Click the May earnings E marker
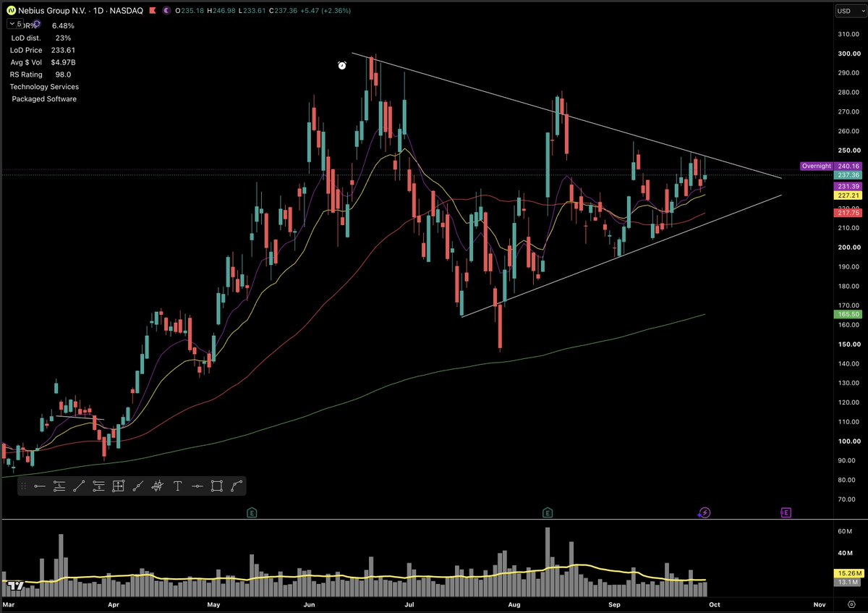The image size is (868, 613). coord(252,512)
